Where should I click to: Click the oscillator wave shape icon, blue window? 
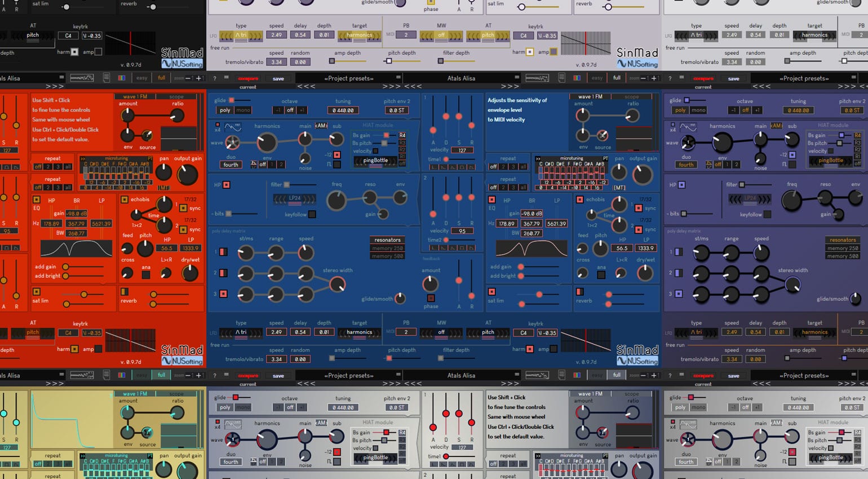(x=232, y=126)
